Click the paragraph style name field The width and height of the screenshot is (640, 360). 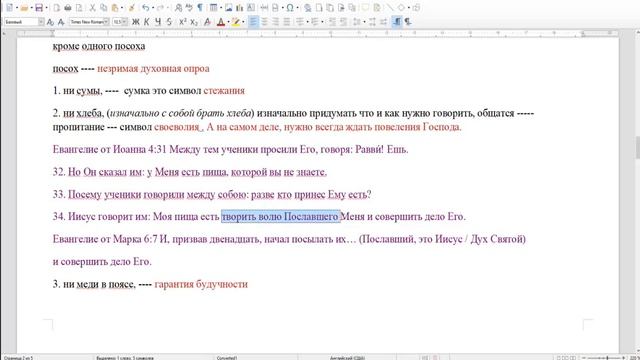(21, 22)
